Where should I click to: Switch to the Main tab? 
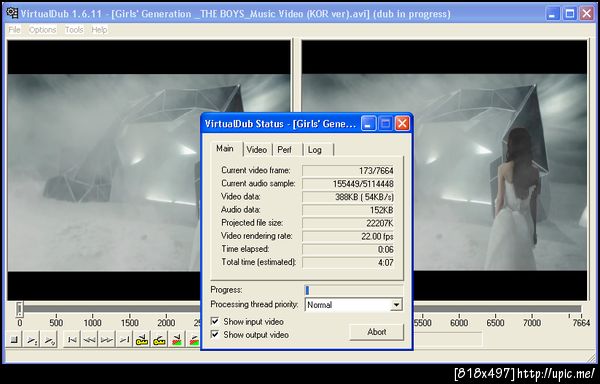[x=226, y=149]
